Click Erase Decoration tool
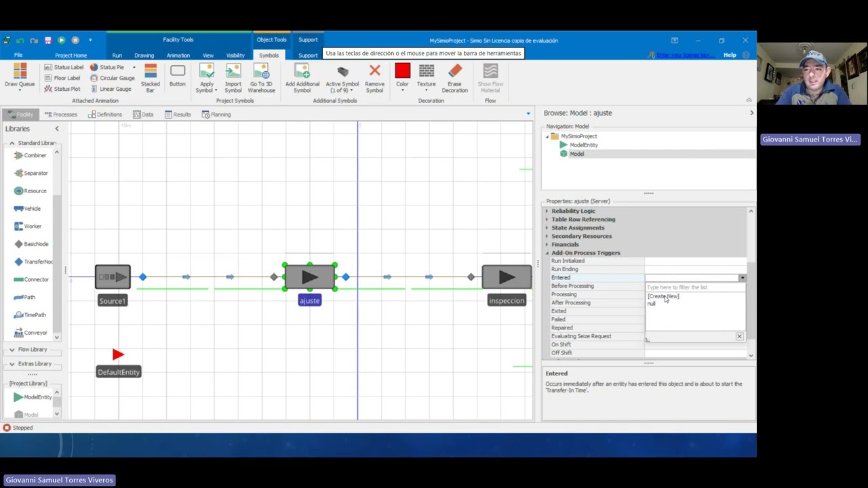This screenshot has height=488, width=868. click(455, 79)
